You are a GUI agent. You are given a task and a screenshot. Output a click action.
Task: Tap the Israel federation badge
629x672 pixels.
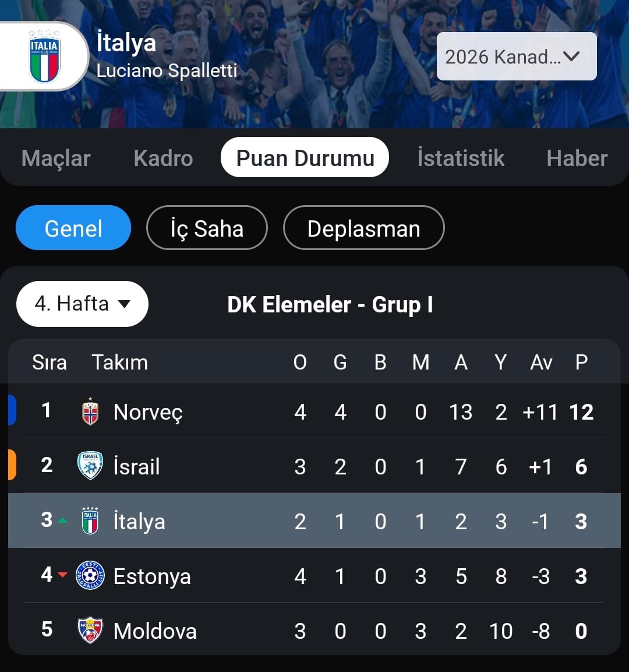(90, 466)
